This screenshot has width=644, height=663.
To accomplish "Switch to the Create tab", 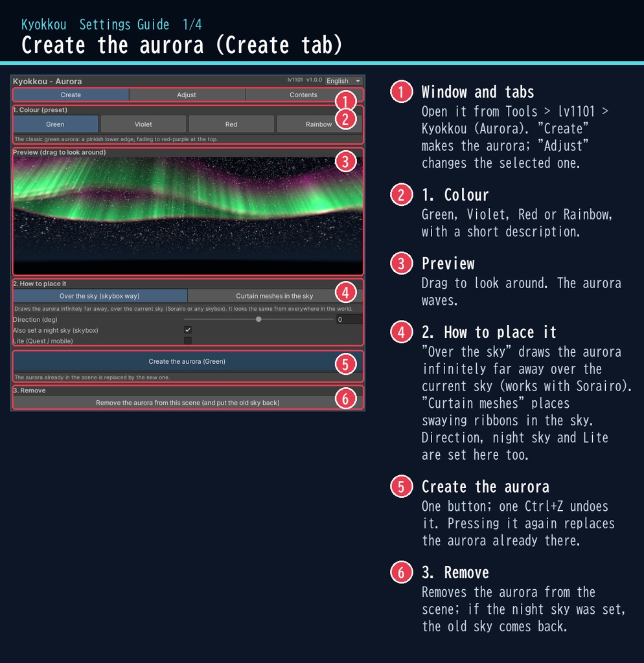I will pyautogui.click(x=71, y=95).
